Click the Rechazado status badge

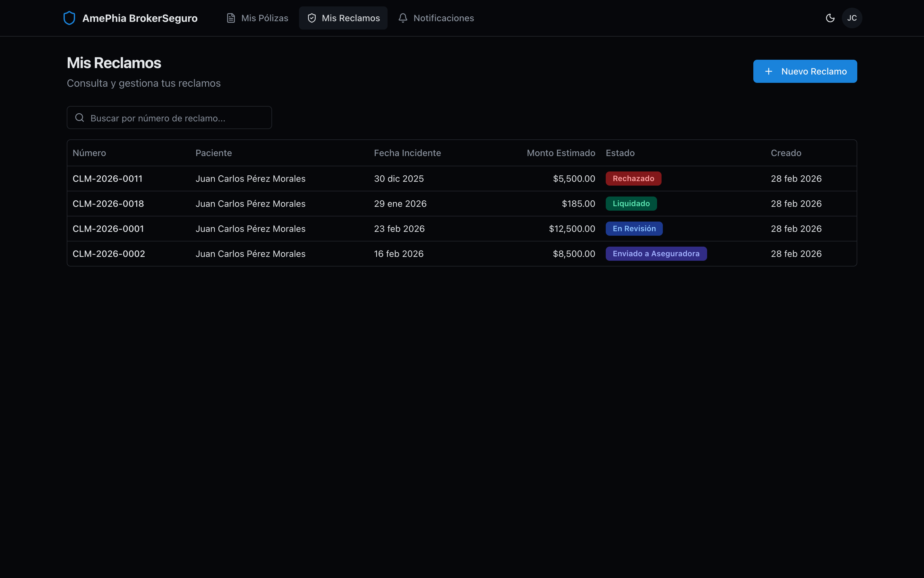tap(633, 179)
